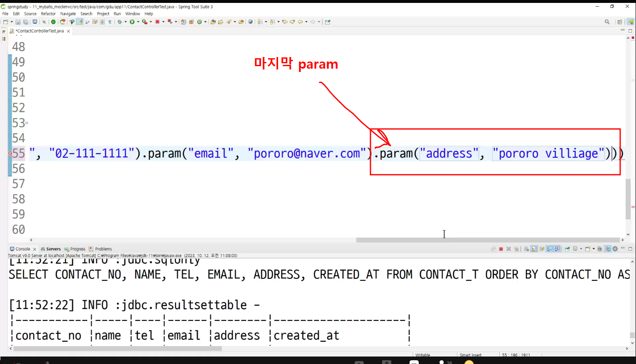Expand the Debug configurations dropdown arrow
636x364 pixels.
(126, 22)
